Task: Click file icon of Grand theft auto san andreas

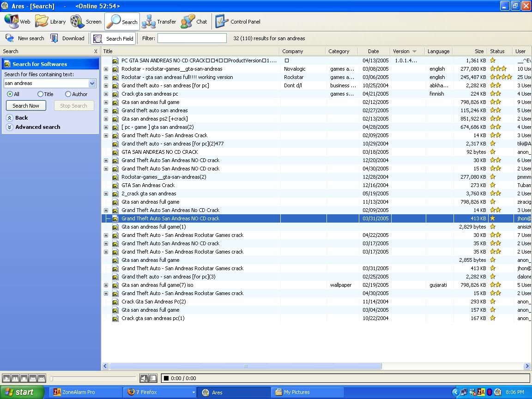Action: coord(115,110)
